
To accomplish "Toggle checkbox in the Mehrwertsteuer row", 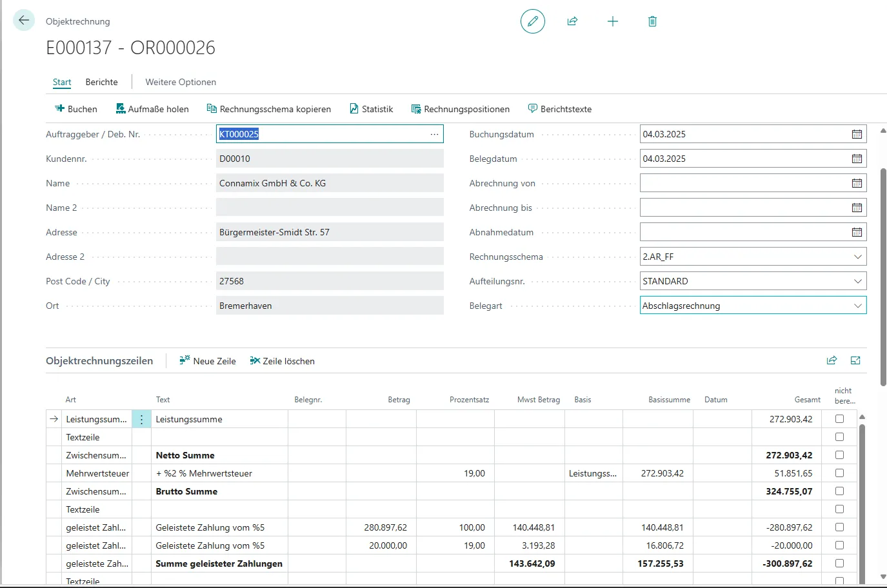I will point(839,473).
